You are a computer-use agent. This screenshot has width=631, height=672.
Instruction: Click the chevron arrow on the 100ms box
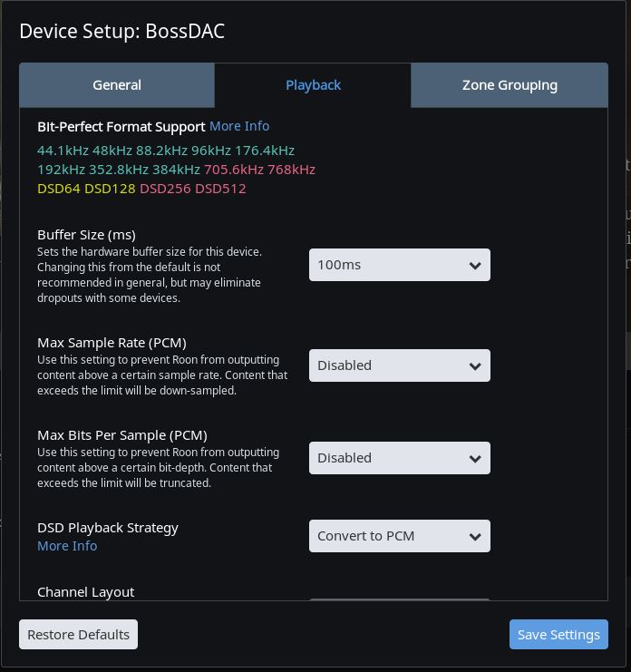pos(474,266)
